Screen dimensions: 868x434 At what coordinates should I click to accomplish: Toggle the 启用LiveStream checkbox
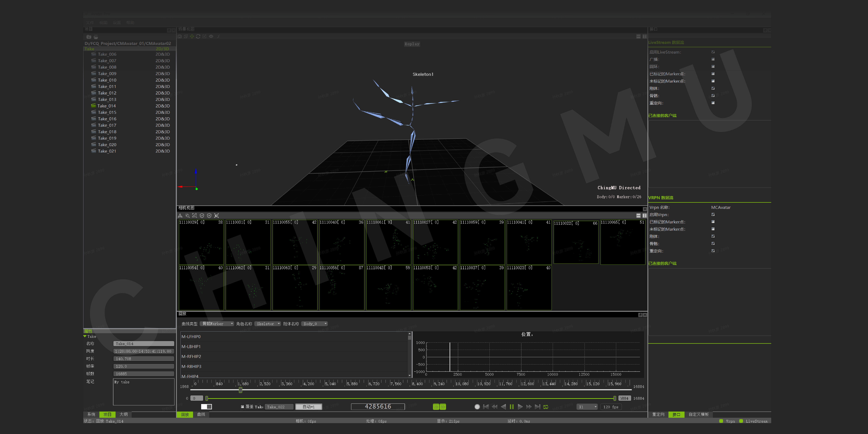[x=713, y=52]
